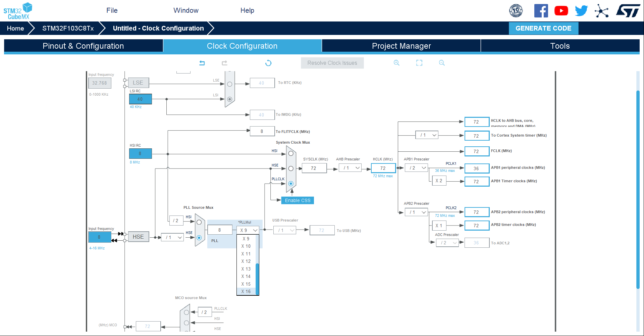This screenshot has width=644, height=336.
Task: Switch to Pinout & Configuration tab
Action: coord(83,46)
